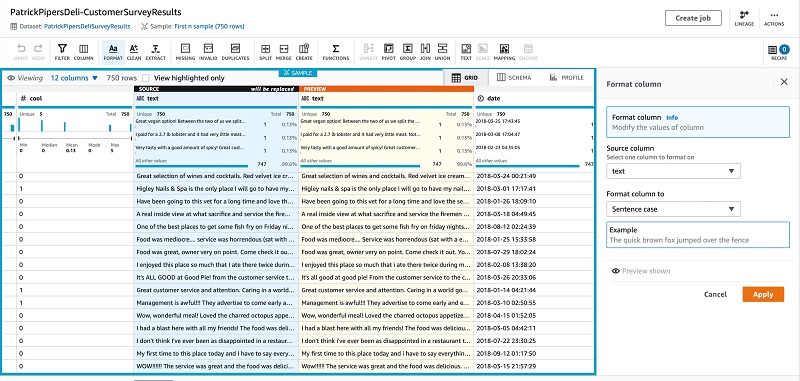Open the Union tool
The image size is (800, 381).
click(442, 52)
